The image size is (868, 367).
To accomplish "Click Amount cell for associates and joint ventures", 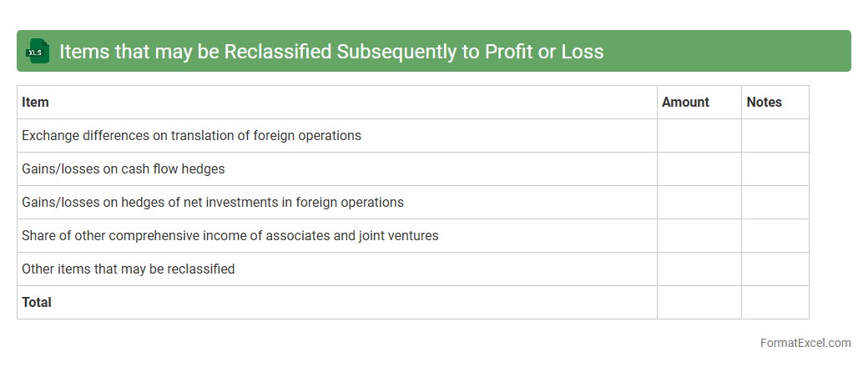I will pyautogui.click(x=699, y=235).
